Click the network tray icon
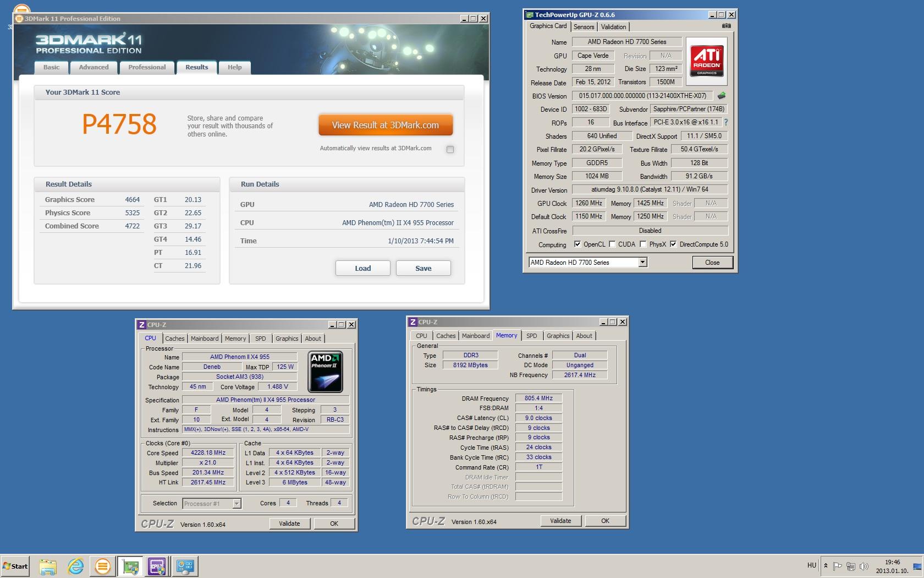Image resolution: width=924 pixels, height=578 pixels. point(851,565)
